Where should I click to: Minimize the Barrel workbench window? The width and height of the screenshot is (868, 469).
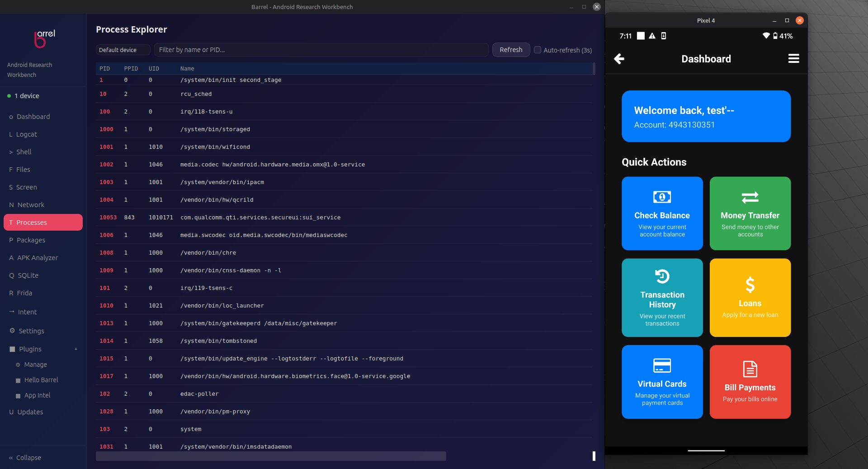tap(571, 7)
